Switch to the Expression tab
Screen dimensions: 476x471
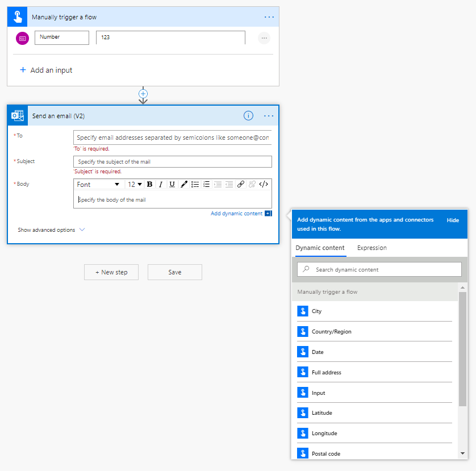point(371,248)
